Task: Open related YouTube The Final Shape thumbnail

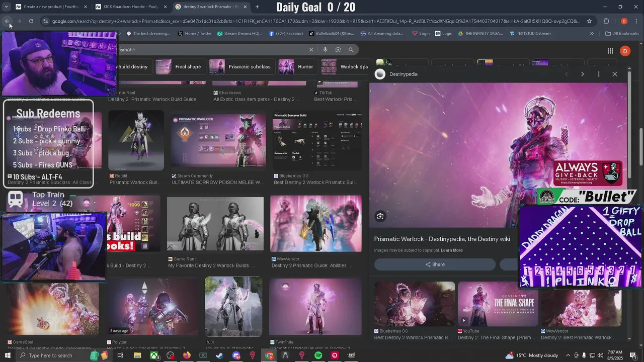Action: pos(498,304)
